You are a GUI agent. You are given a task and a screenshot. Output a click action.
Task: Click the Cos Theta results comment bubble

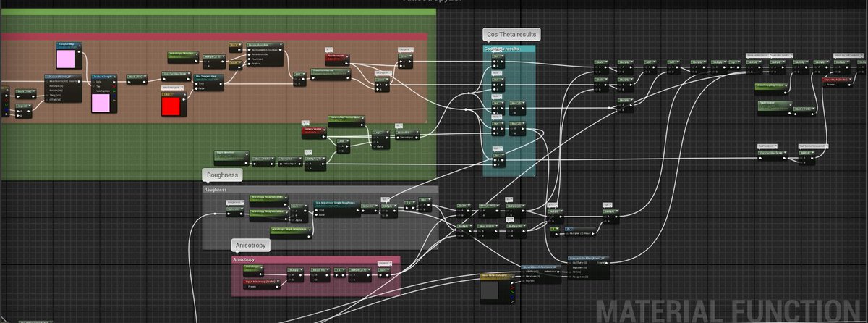point(512,34)
